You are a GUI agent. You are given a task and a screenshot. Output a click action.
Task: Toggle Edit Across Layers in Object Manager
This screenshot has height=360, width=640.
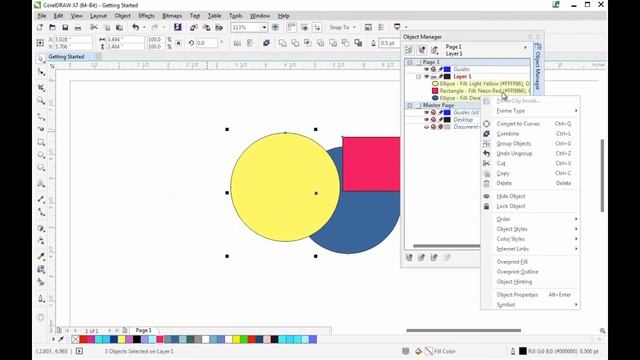click(422, 50)
